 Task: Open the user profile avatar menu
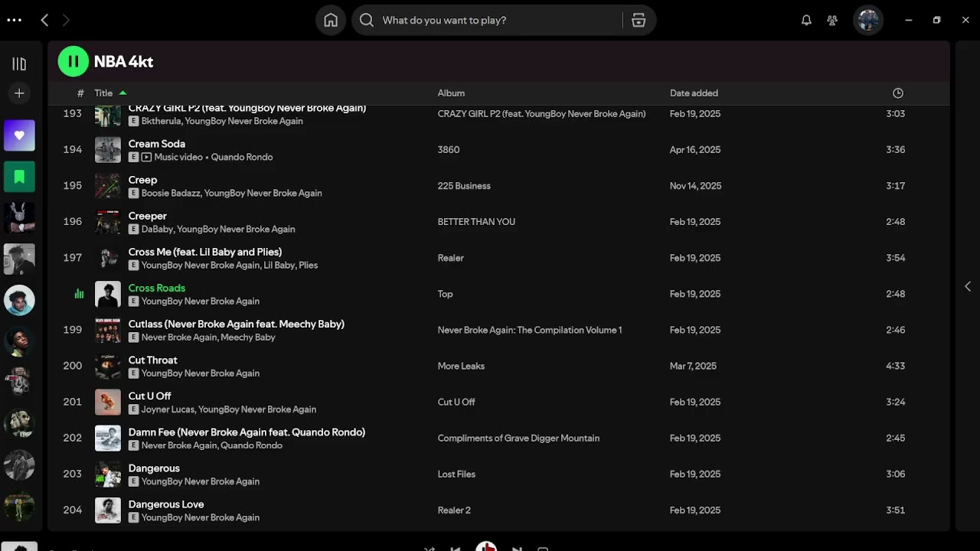[868, 20]
